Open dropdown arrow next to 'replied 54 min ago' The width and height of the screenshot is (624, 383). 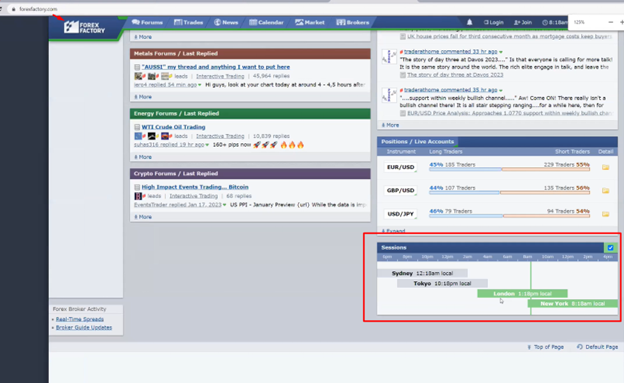(x=200, y=85)
